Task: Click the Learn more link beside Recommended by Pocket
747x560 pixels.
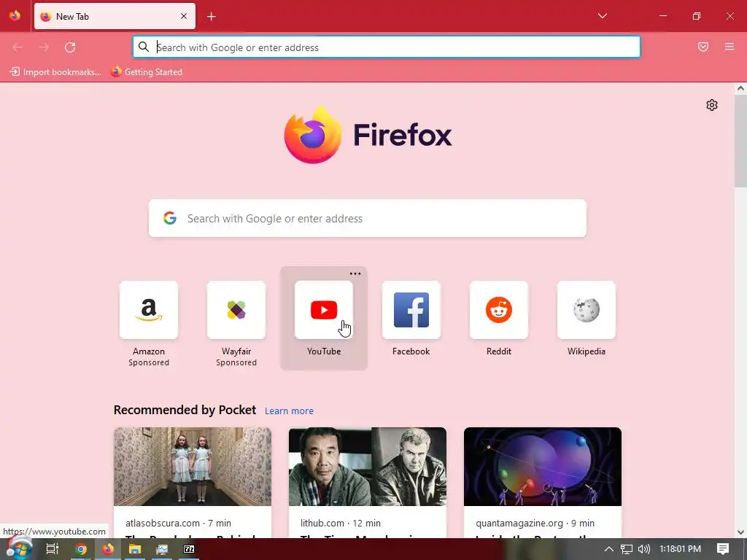Action: pos(289,411)
